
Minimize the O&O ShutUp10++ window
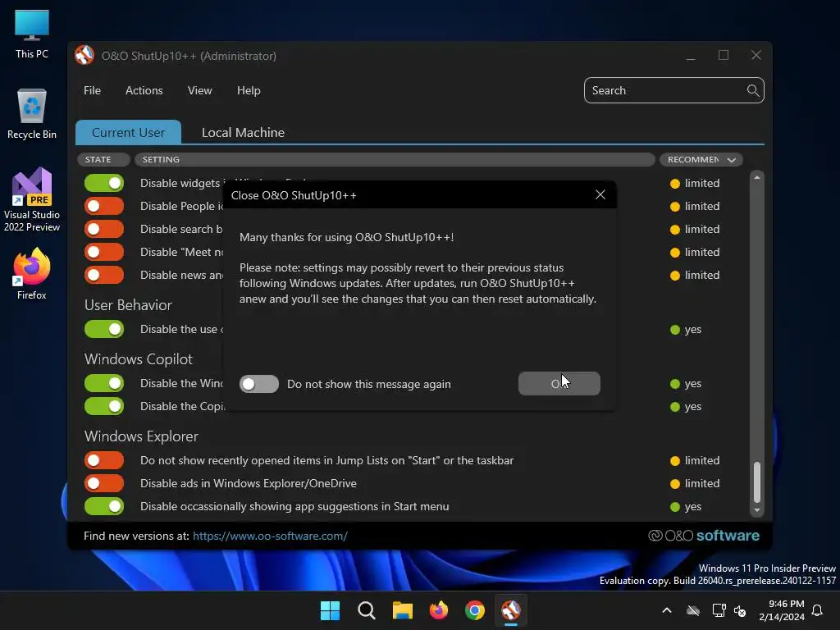pyautogui.click(x=691, y=56)
